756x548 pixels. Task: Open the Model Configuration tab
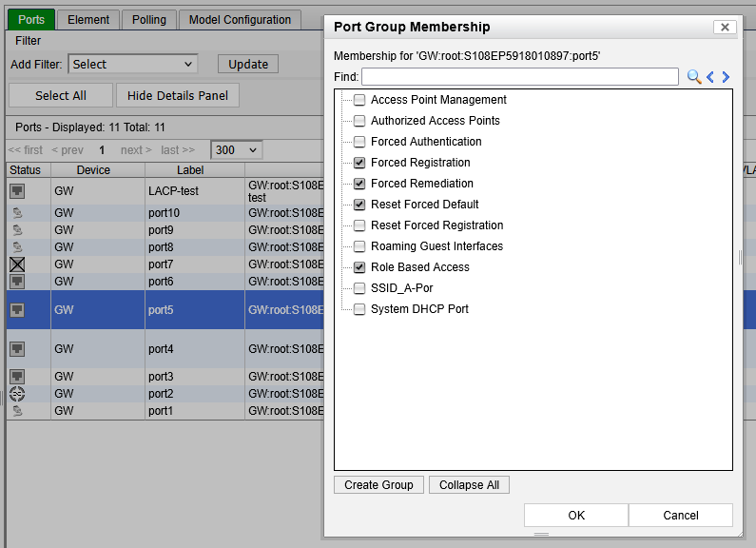(240, 20)
